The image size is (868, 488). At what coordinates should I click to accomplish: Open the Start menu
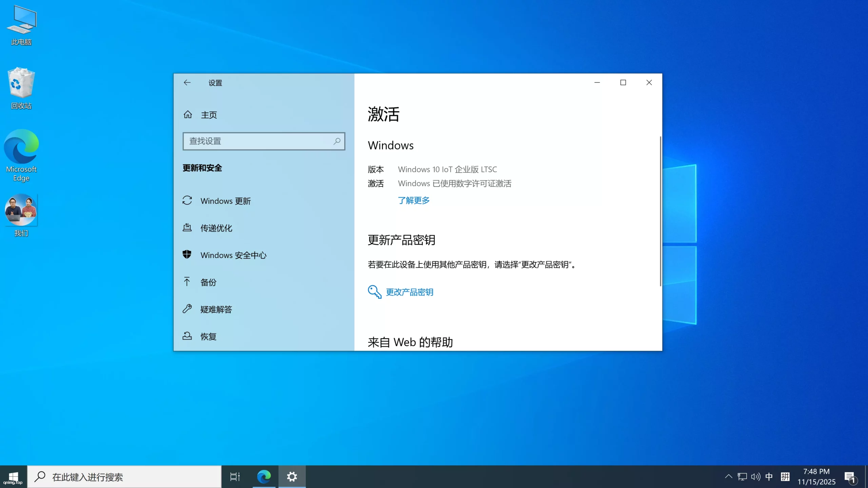point(13,476)
